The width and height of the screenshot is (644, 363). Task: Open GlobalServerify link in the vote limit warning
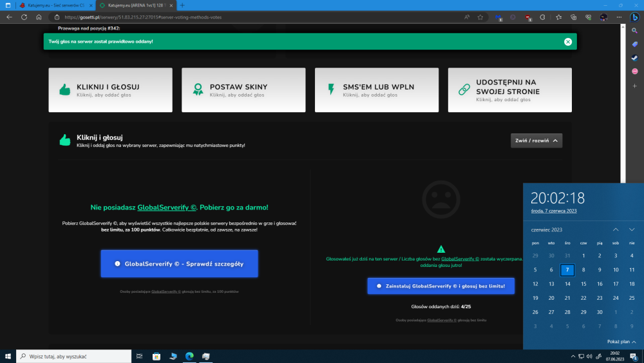click(460, 259)
